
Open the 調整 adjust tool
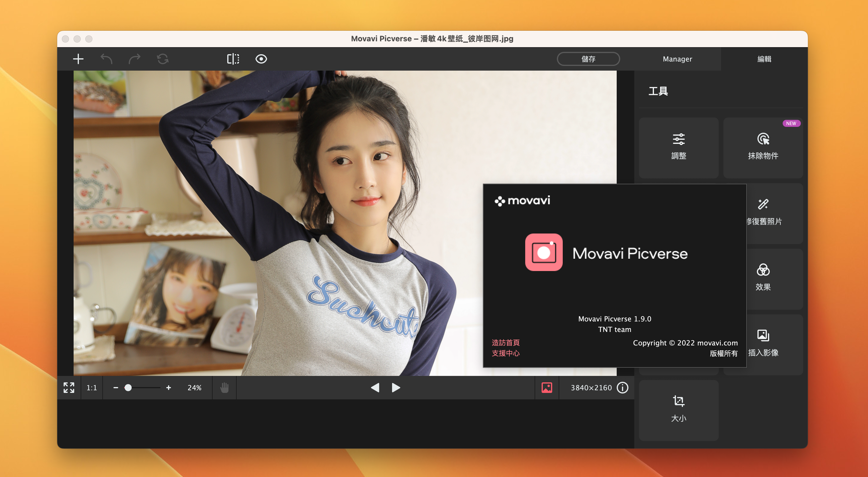[x=678, y=147]
